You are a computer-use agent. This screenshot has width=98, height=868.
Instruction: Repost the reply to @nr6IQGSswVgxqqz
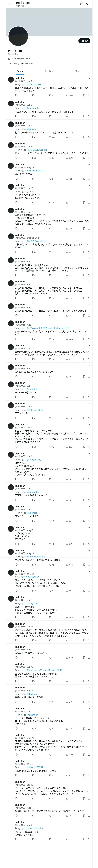click(33, 158)
